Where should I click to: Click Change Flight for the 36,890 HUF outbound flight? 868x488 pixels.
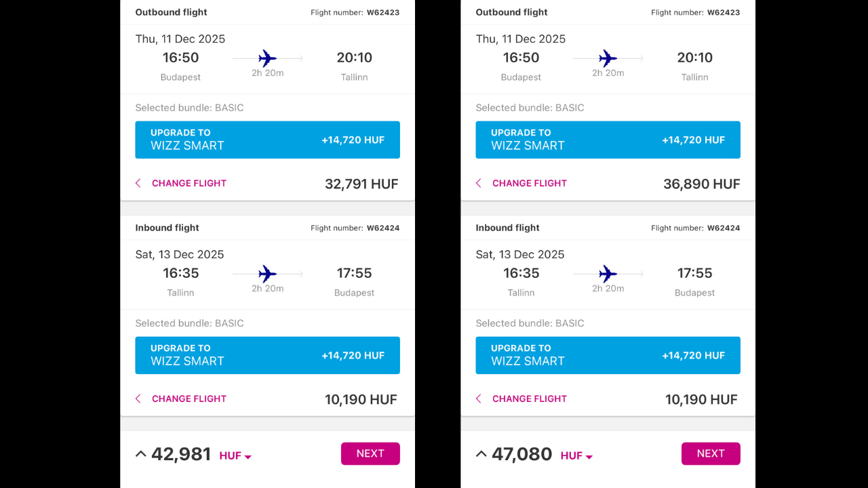tap(529, 183)
